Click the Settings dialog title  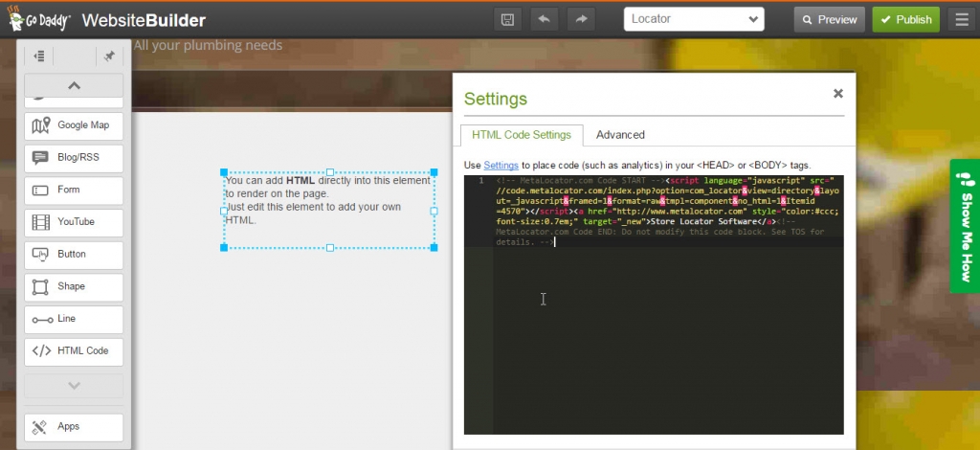tap(496, 99)
